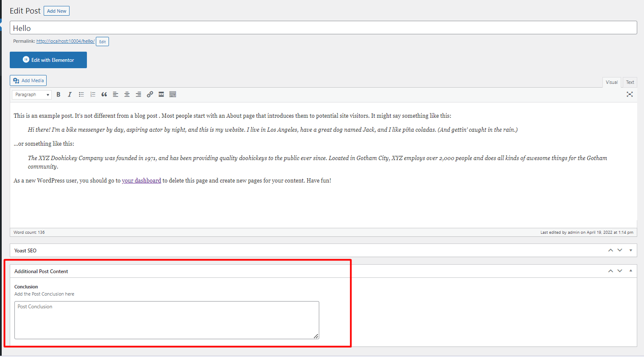The width and height of the screenshot is (644, 357).
Task: Apply blockquote formatting
Action: (104, 94)
